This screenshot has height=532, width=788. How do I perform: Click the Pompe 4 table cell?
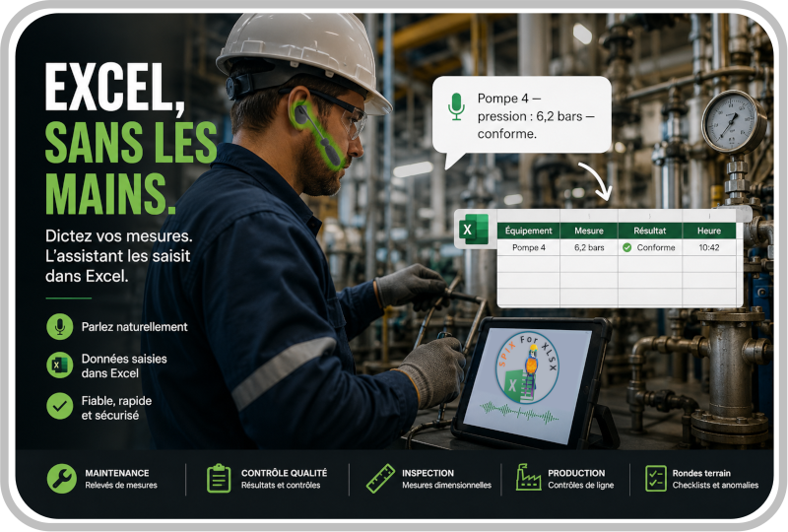click(528, 247)
